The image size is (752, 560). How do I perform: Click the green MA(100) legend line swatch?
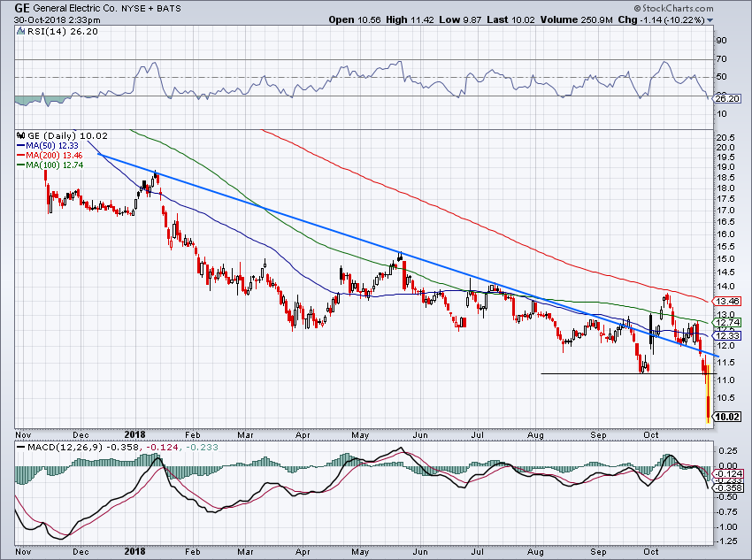(x=20, y=165)
